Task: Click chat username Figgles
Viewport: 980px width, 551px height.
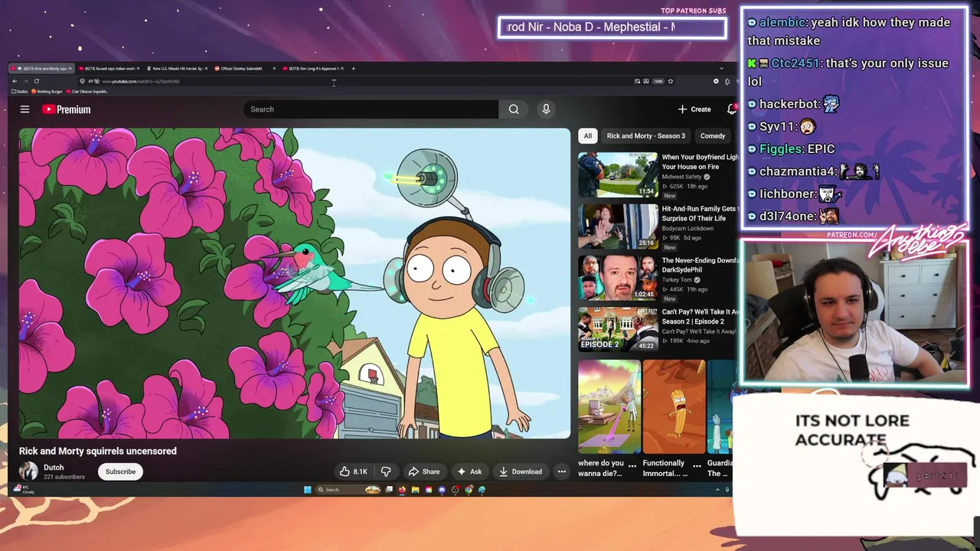Action: tap(781, 148)
